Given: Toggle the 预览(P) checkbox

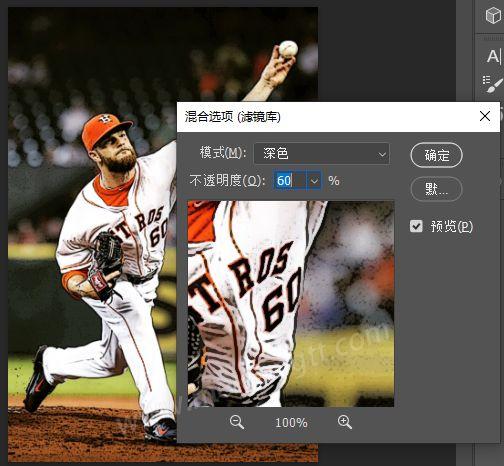Looking at the screenshot, I should click(x=416, y=226).
